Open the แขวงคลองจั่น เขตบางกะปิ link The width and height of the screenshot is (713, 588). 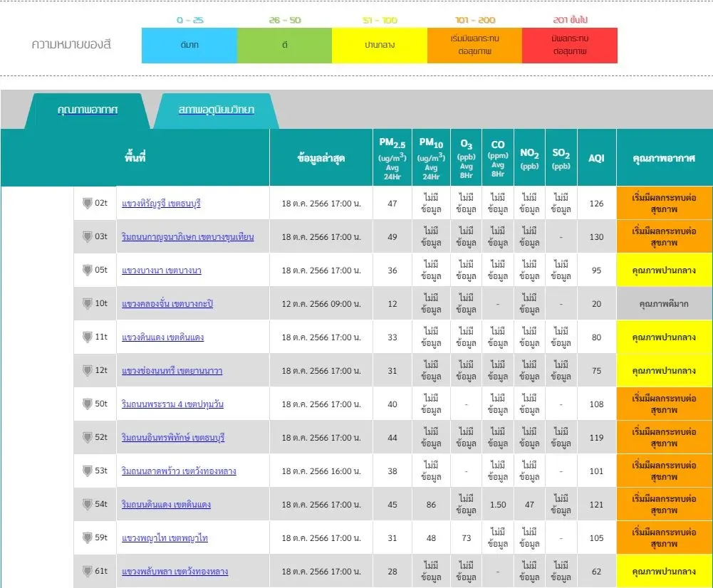coord(167,303)
